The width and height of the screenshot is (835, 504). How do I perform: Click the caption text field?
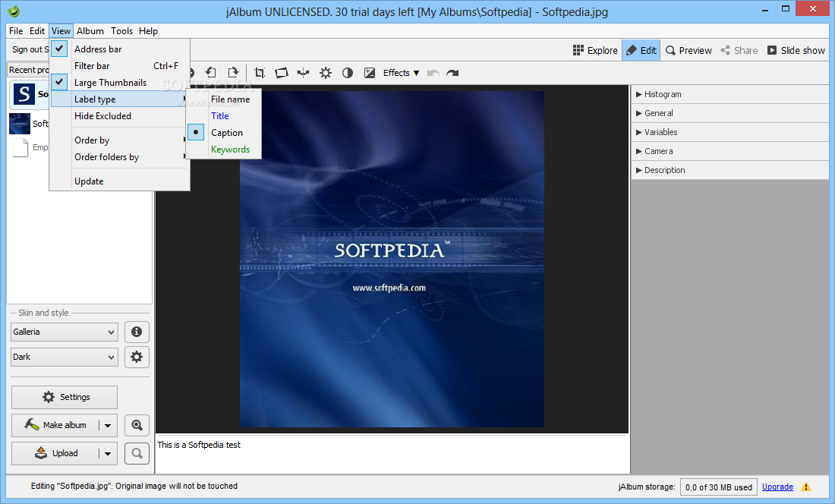(392, 454)
